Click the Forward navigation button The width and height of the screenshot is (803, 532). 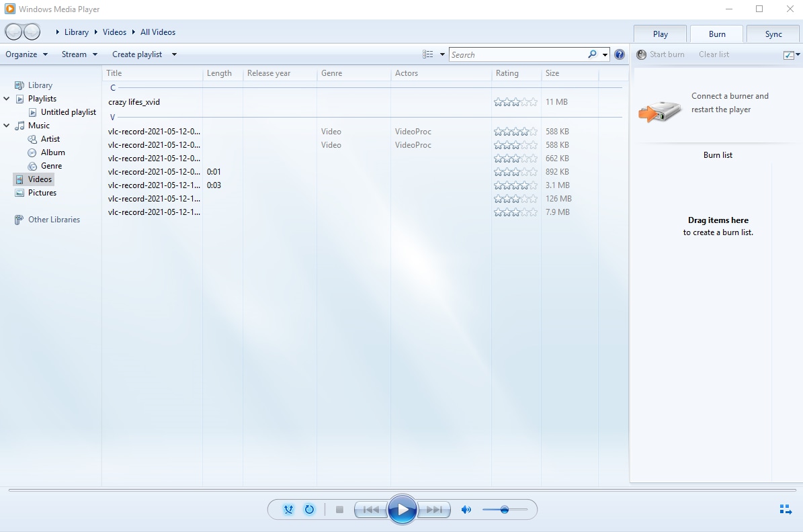(32, 32)
